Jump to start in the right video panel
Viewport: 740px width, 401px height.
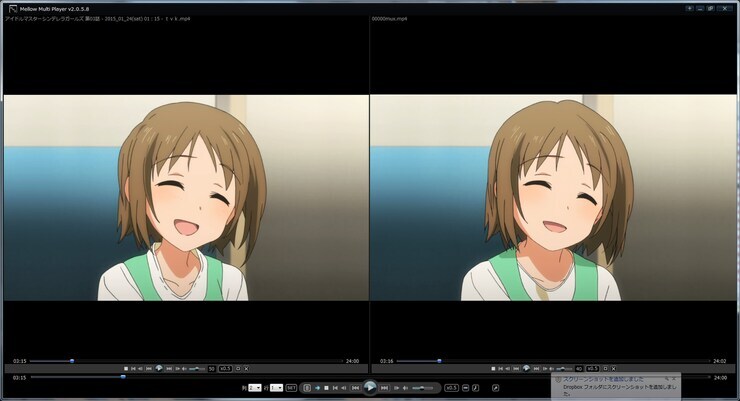coord(501,368)
